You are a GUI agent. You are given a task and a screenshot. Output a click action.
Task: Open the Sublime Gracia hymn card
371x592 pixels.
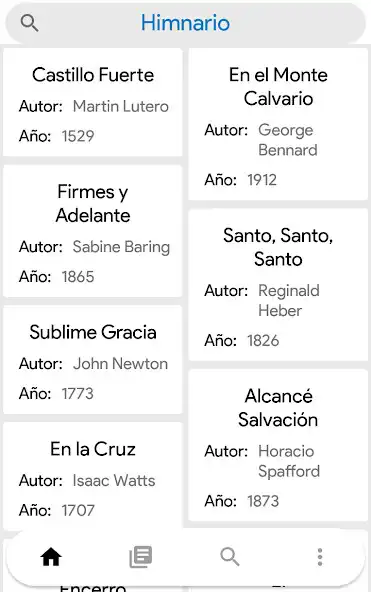(x=92, y=360)
